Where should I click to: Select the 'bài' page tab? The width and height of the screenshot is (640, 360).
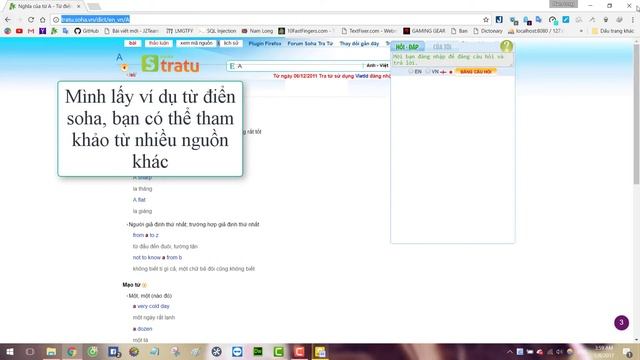pos(133,43)
